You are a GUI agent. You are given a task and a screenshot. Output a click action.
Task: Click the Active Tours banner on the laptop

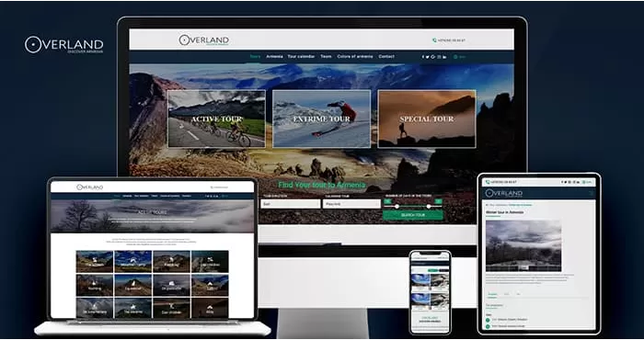152,216
